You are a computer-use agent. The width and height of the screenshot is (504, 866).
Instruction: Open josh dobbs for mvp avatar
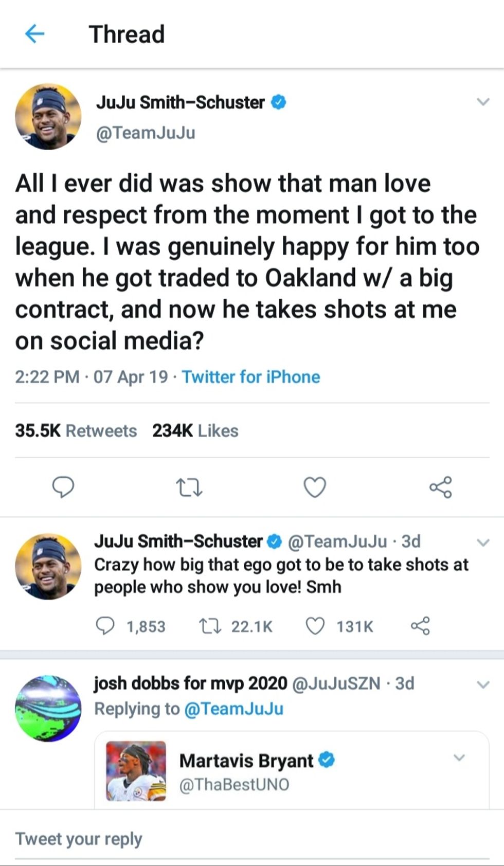click(48, 708)
